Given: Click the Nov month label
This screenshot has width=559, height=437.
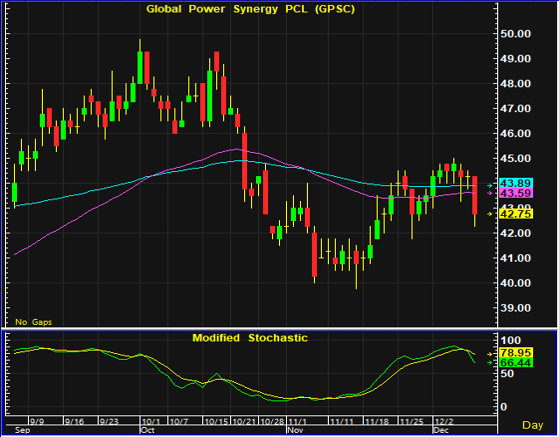Looking at the screenshot, I should (x=296, y=430).
